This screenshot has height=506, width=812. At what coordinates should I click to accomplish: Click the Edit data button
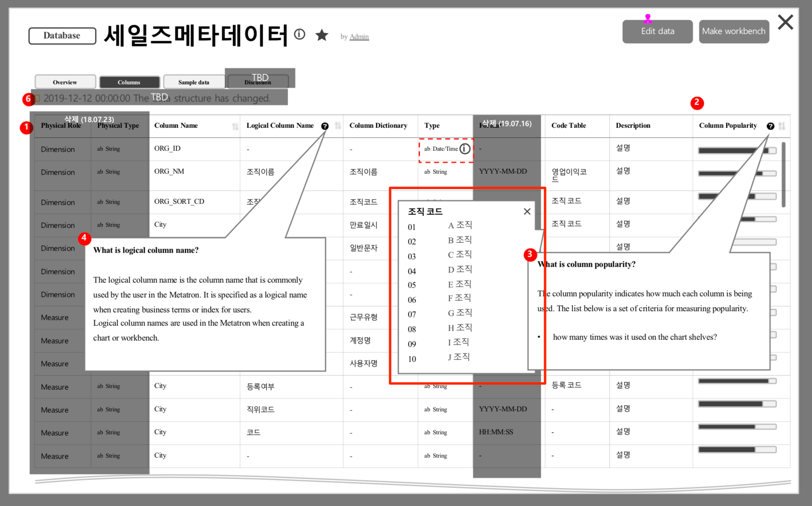[x=657, y=31]
